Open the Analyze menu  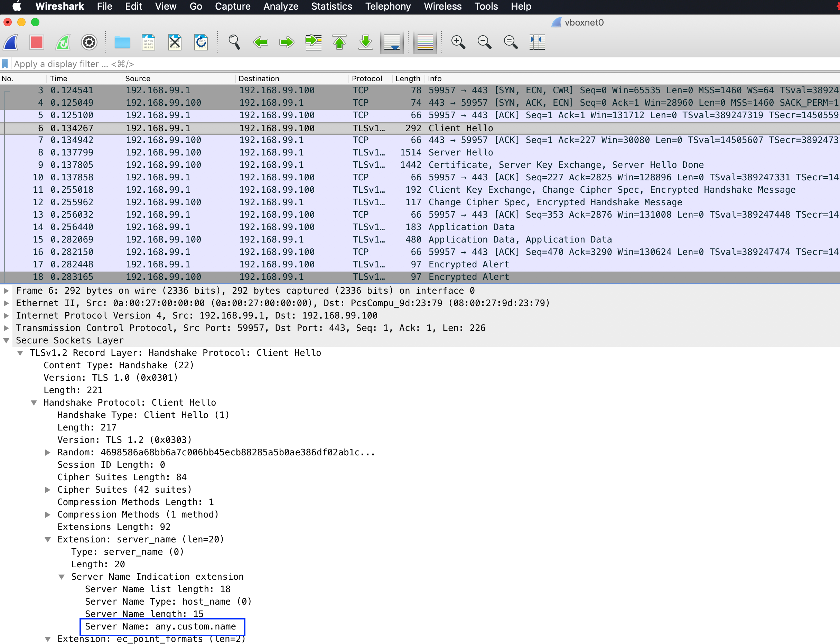coord(281,7)
